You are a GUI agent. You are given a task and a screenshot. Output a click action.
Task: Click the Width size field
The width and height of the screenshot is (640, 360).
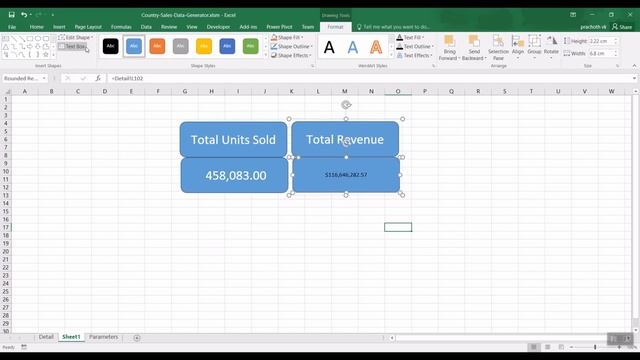click(601, 53)
